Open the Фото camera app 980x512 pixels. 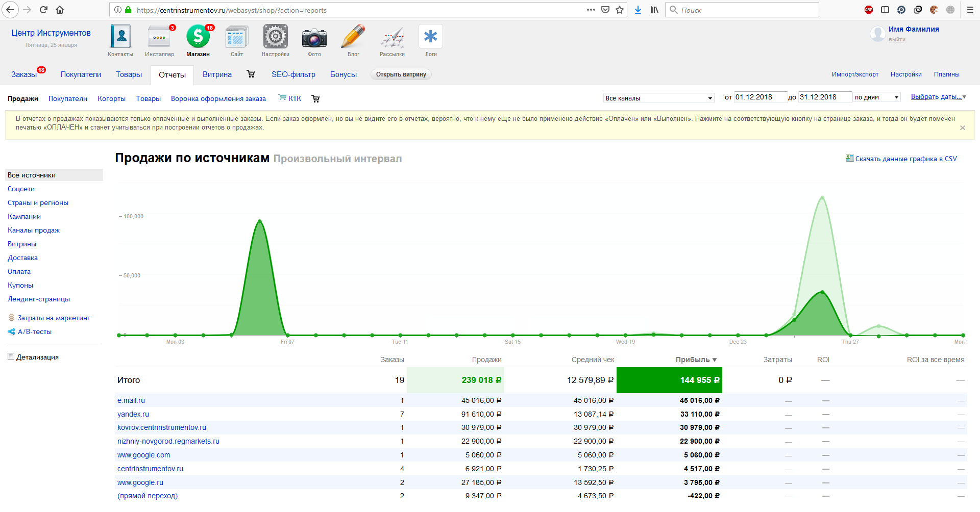pyautogui.click(x=314, y=38)
